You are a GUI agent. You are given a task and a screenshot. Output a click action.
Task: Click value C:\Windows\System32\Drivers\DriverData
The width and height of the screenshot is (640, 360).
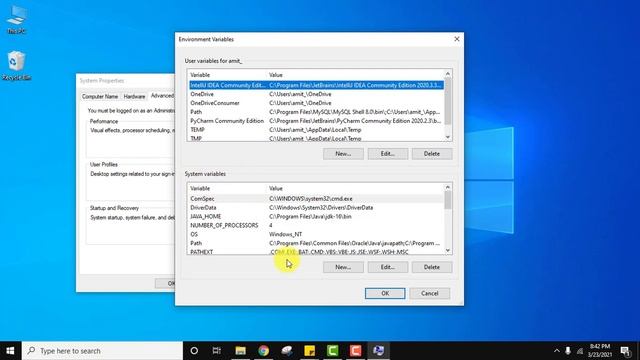point(321,208)
